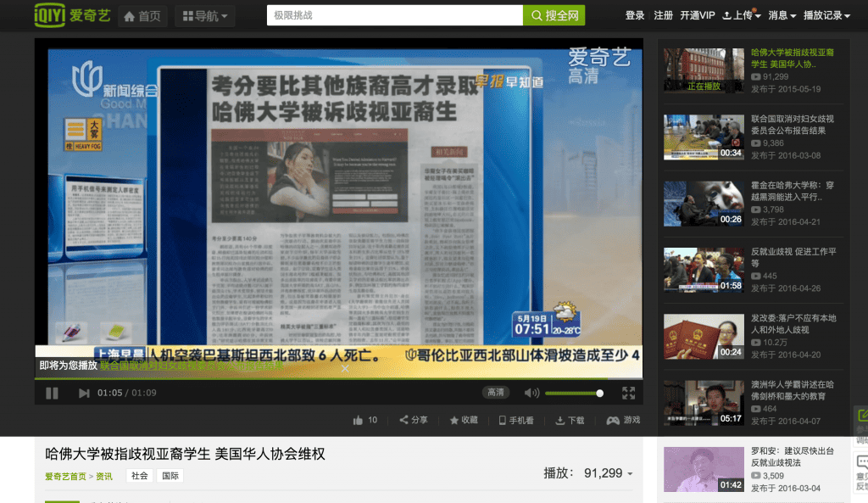Click the feedback edit icon on right edge
Viewport: 868px width, 503px height.
tap(862, 416)
